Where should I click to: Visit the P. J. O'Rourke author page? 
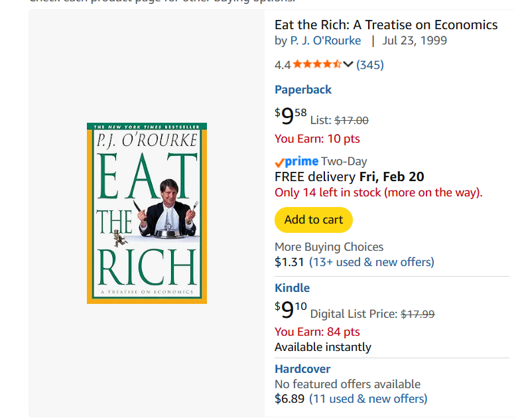[326, 40]
